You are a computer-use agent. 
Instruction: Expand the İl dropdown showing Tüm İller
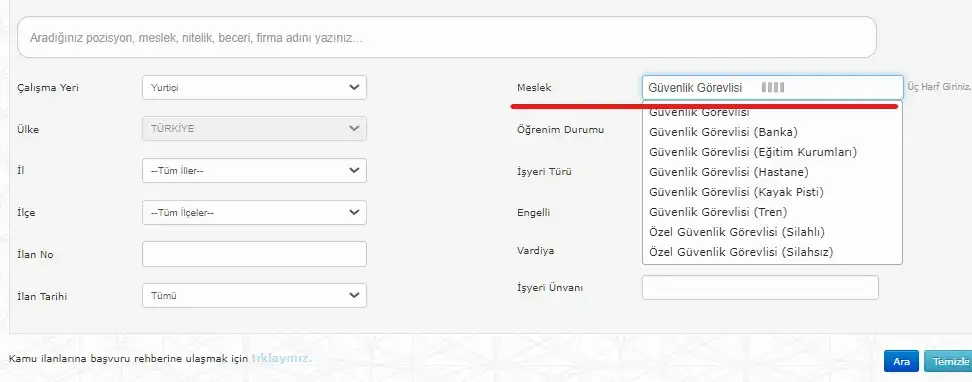(254, 171)
